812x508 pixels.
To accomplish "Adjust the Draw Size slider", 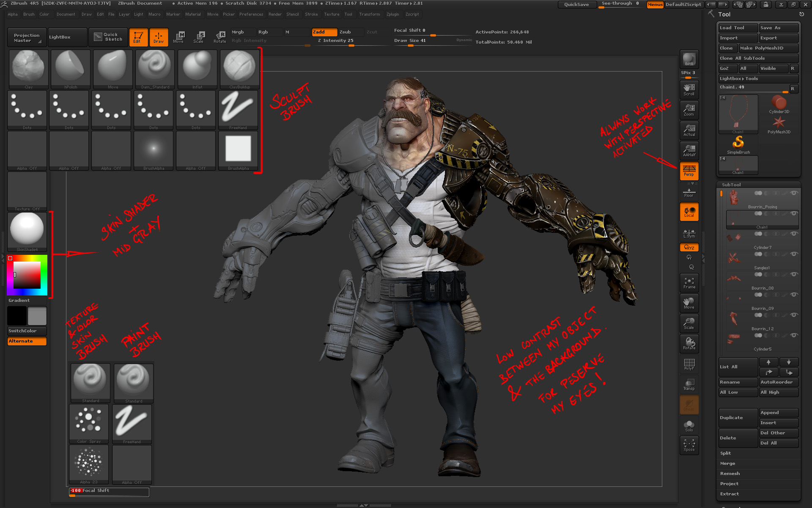I will tap(433, 41).
